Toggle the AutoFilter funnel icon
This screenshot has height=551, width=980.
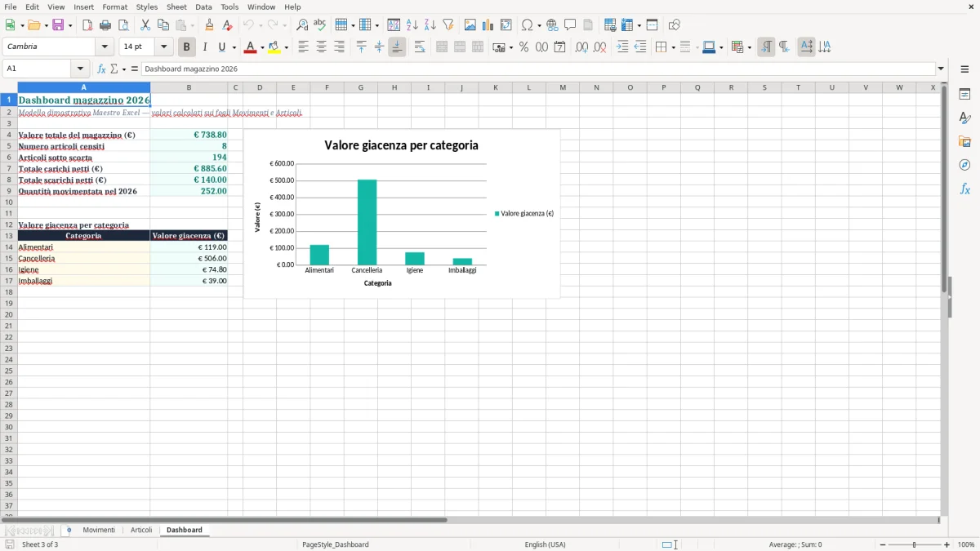pos(448,25)
